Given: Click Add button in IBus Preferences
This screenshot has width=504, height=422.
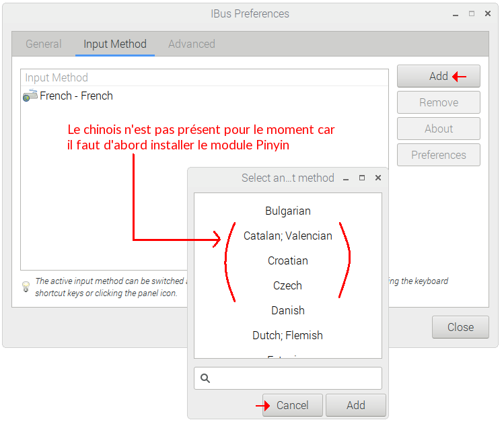Looking at the screenshot, I should (439, 76).
